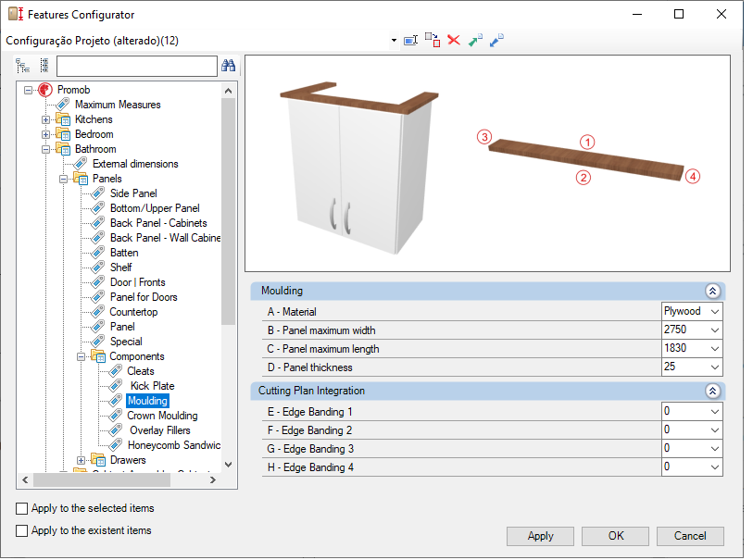Select the Drawers folder
This screenshot has height=560, width=753.
tap(128, 461)
